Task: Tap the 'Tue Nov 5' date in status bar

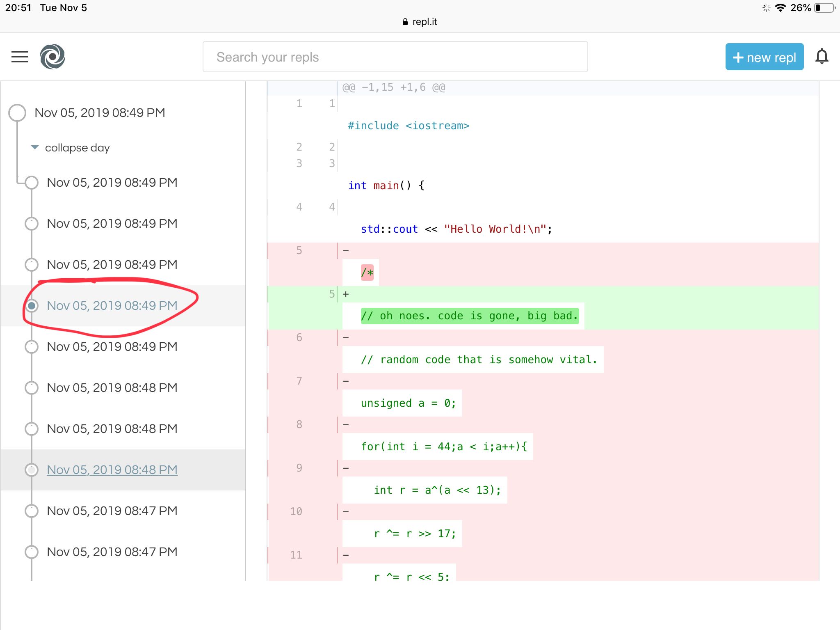Action: coord(64,8)
